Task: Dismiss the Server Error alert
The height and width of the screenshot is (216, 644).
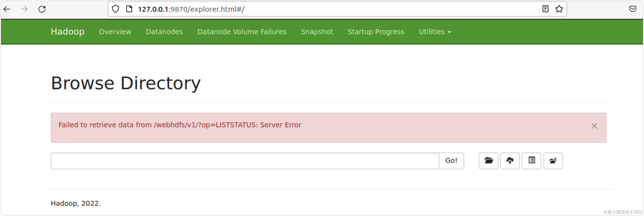Action: (594, 126)
